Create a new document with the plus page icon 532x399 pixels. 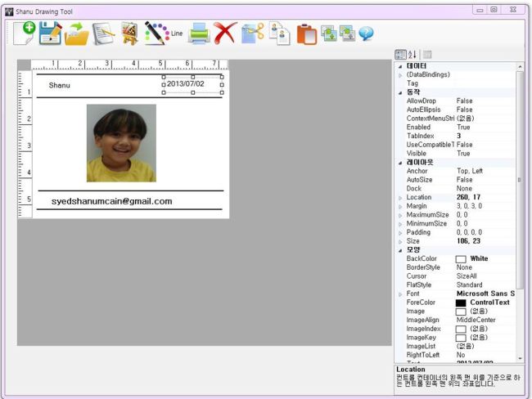pos(25,33)
